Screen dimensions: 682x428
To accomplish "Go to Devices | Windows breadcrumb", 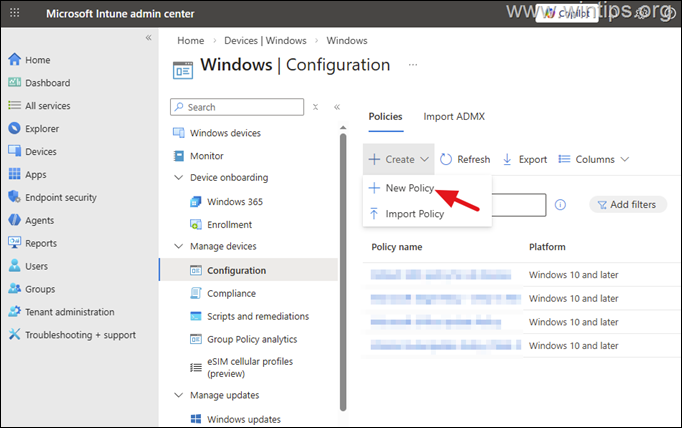I will click(265, 40).
